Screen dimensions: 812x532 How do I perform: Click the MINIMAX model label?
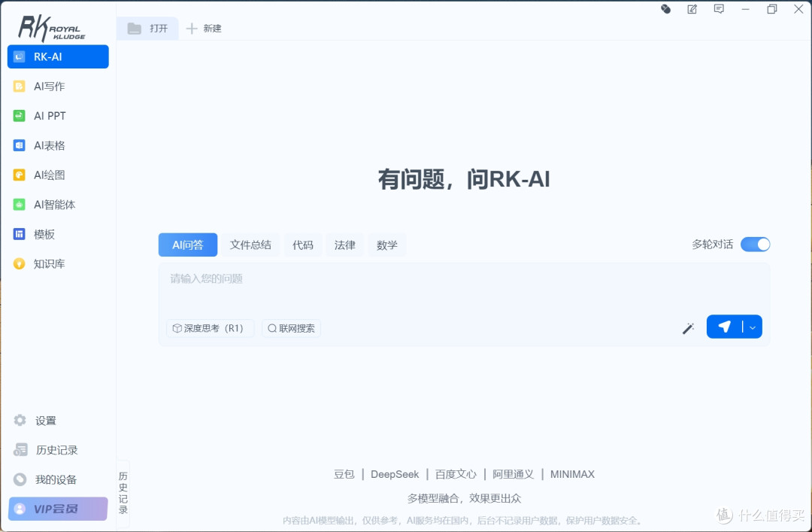click(x=572, y=474)
